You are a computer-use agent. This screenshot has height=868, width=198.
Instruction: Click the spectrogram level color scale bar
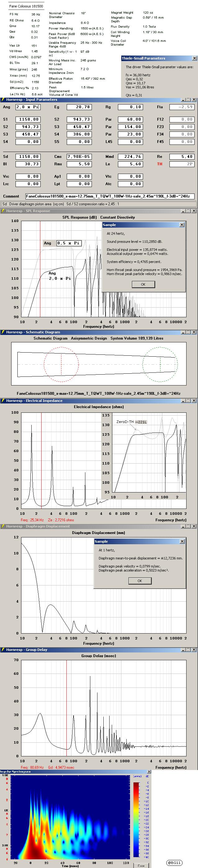click(136, 820)
